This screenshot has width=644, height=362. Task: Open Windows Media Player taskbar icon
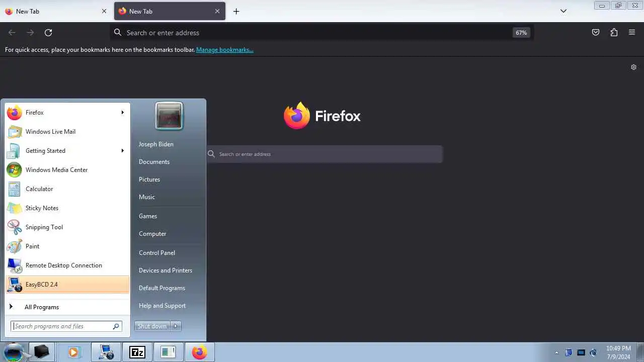[73, 352]
